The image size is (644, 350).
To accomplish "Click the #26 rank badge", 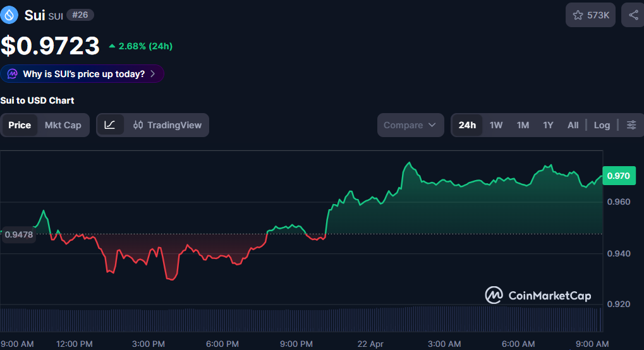I will tap(80, 15).
